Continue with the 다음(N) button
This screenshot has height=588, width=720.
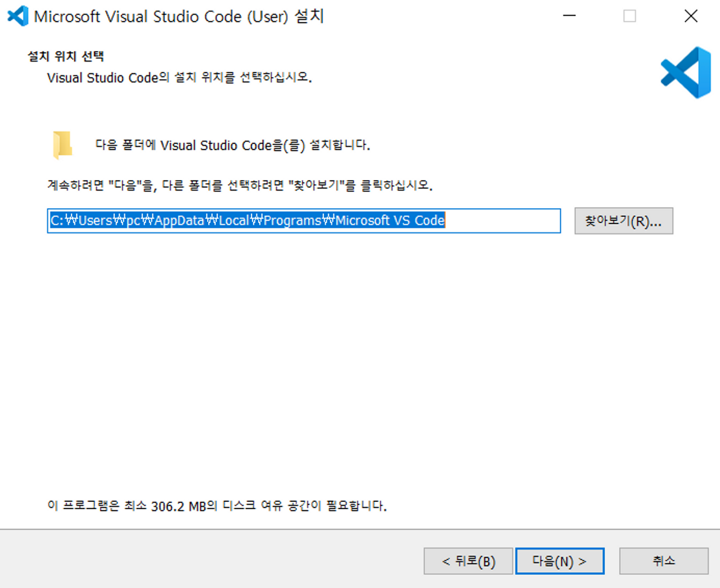[560, 561]
